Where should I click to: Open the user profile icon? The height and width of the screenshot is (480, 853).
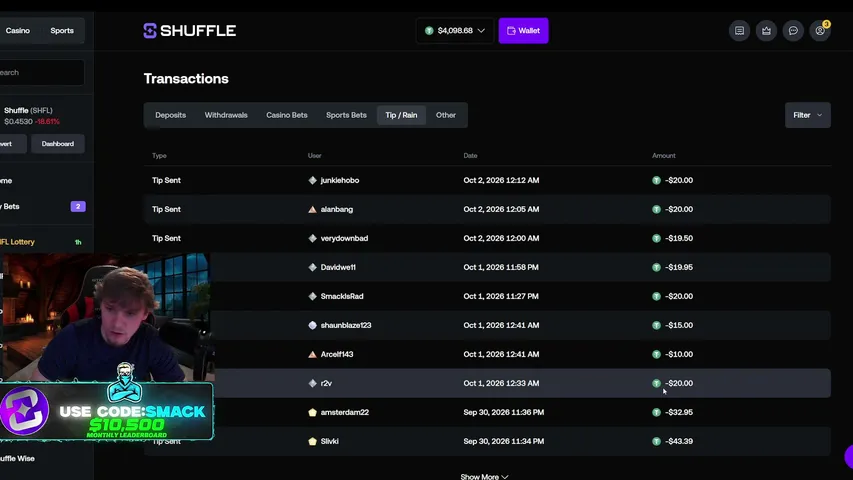click(820, 30)
